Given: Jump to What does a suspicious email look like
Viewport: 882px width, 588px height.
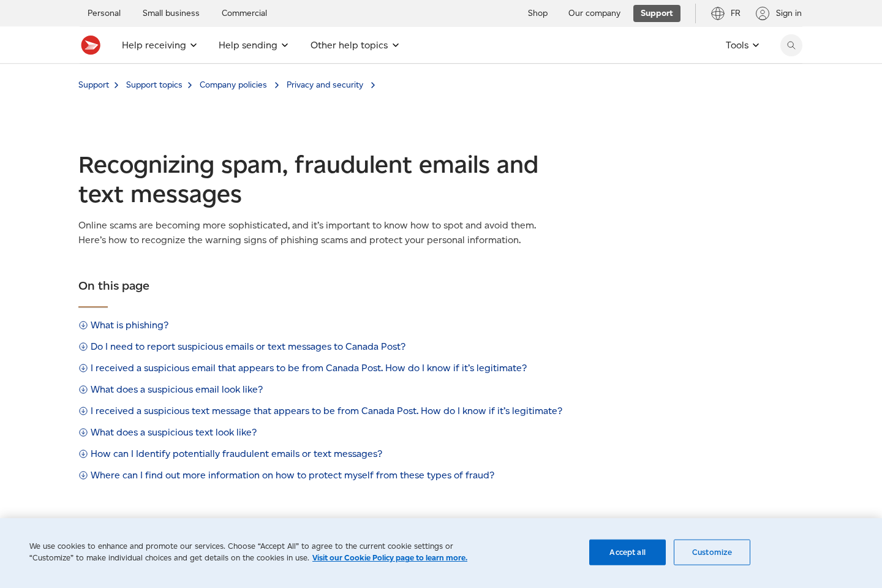Looking at the screenshot, I should tap(176, 390).
